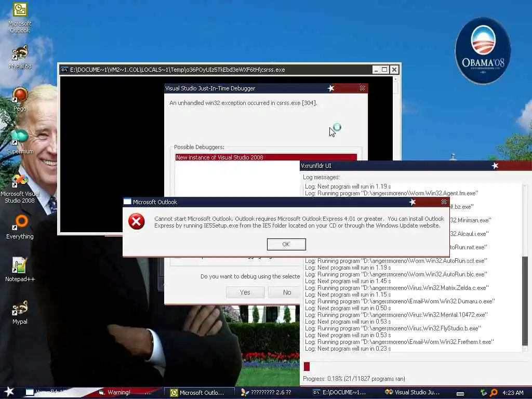Viewport: 532px width, 399px height.
Task: Click csrss.exe console window system icon
Action: [64, 70]
